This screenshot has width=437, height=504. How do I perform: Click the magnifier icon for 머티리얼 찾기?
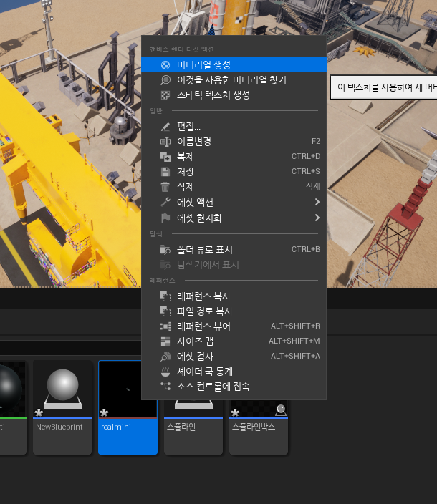pos(165,80)
